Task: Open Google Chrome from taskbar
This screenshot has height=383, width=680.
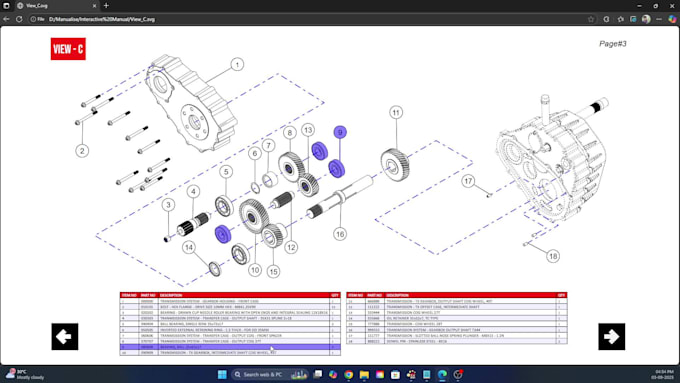Action: [349, 374]
